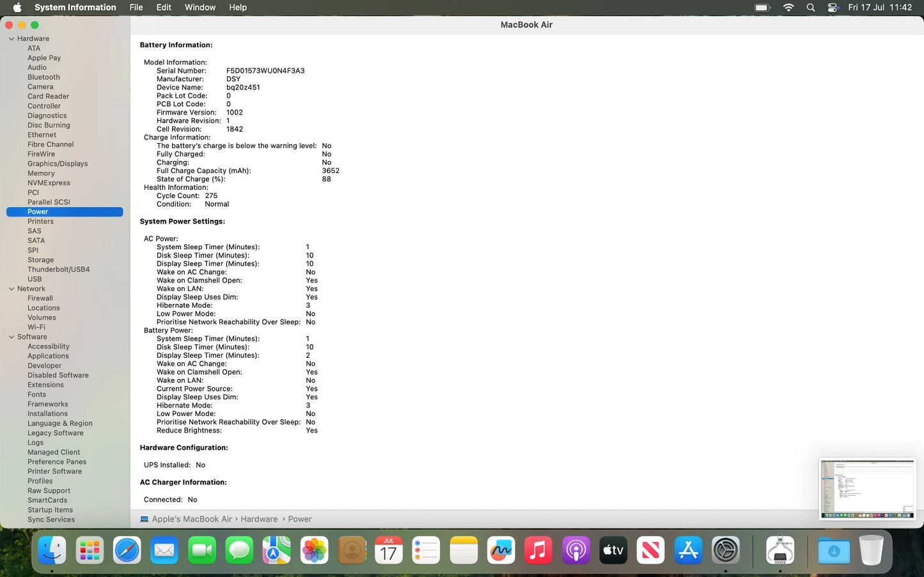Select Applications under Software
The image size is (924, 577).
48,356
